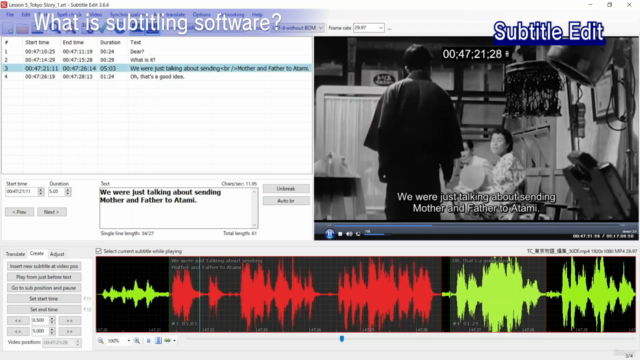Click the video seek progress bar
640x360 pixels.
click(x=476, y=225)
